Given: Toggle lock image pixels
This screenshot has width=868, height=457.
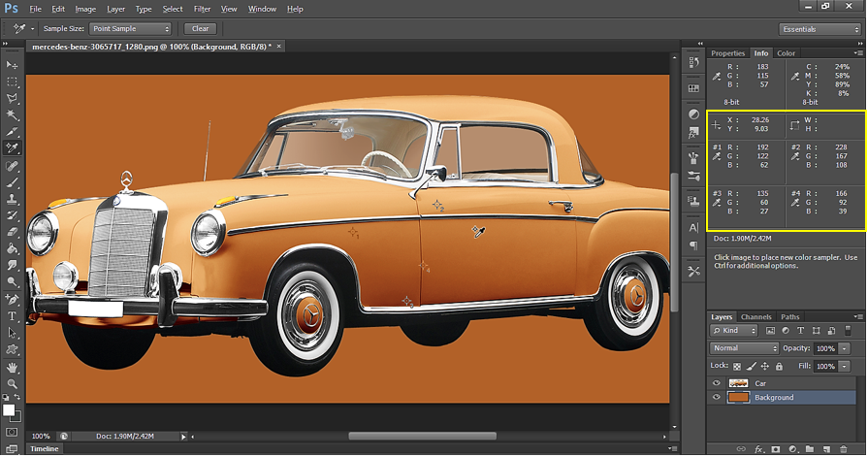Looking at the screenshot, I should click(x=752, y=366).
